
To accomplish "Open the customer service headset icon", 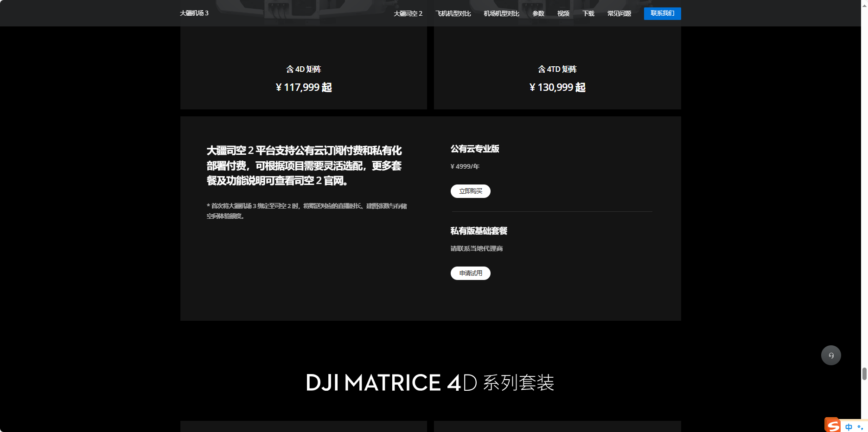I will pyautogui.click(x=831, y=355).
